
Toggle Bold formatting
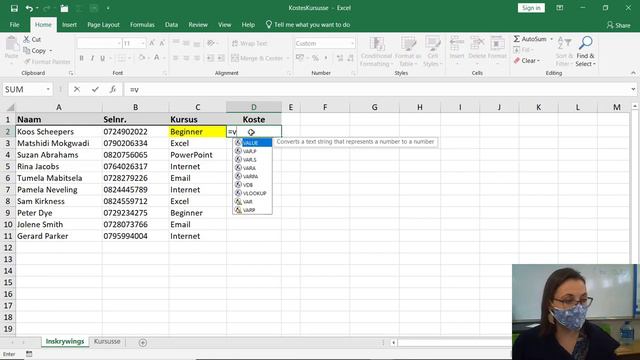coord(82,58)
